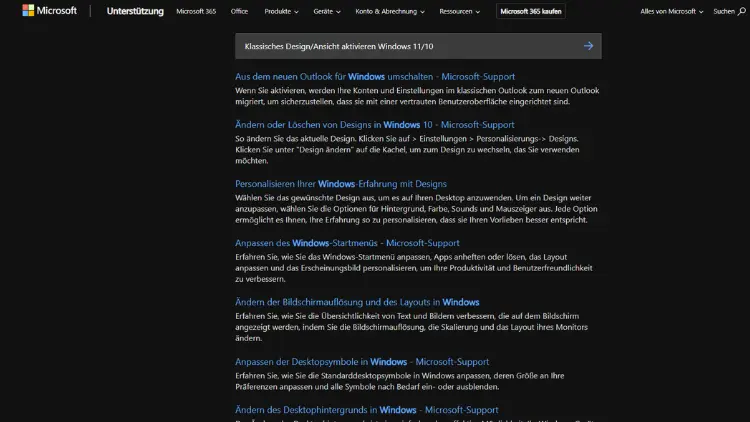Click description starting 'Erfahren Sie, wie Sie die Übersichtlichkeit'
The width and height of the screenshot is (750, 422).
(411, 327)
